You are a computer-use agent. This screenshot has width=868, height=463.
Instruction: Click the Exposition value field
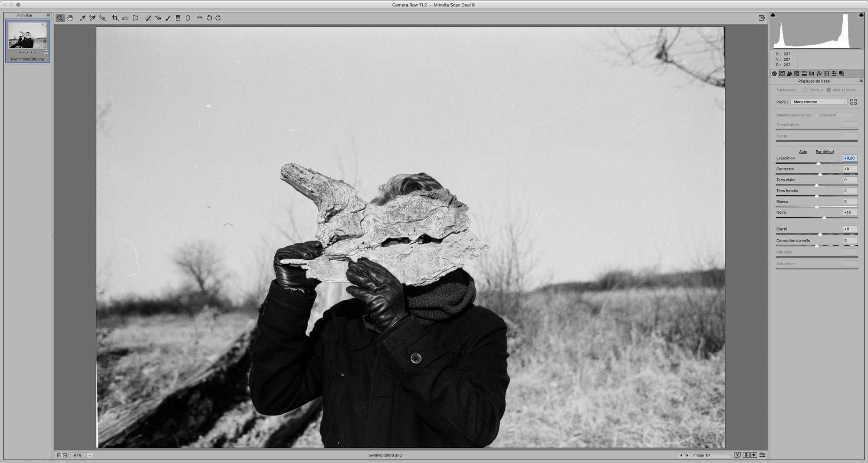pos(850,158)
